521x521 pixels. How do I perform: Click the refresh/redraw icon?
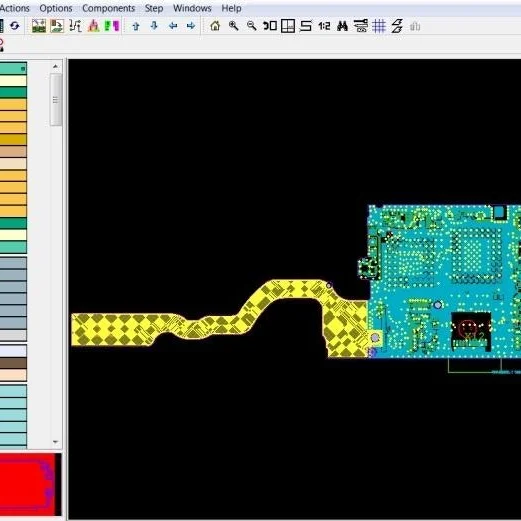point(14,26)
